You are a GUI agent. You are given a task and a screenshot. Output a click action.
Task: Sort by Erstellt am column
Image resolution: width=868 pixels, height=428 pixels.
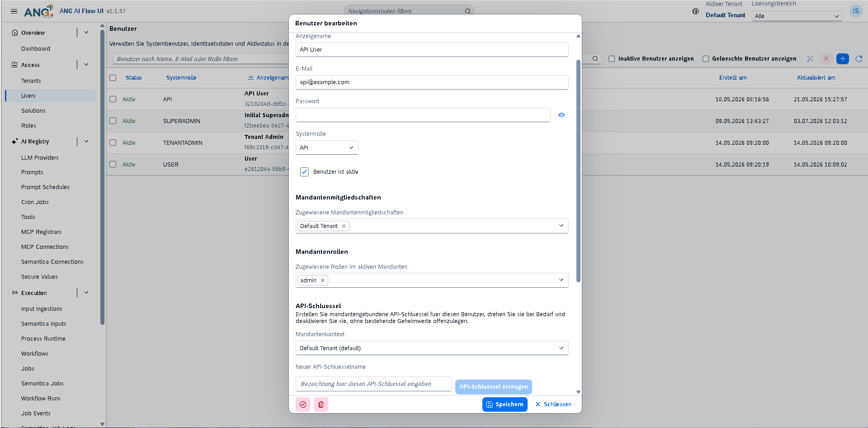click(x=733, y=78)
